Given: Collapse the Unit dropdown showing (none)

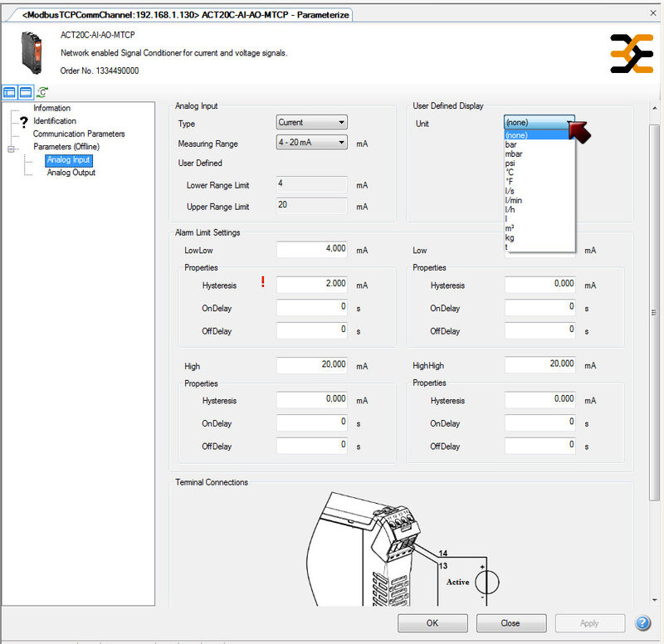Looking at the screenshot, I should 539,122.
